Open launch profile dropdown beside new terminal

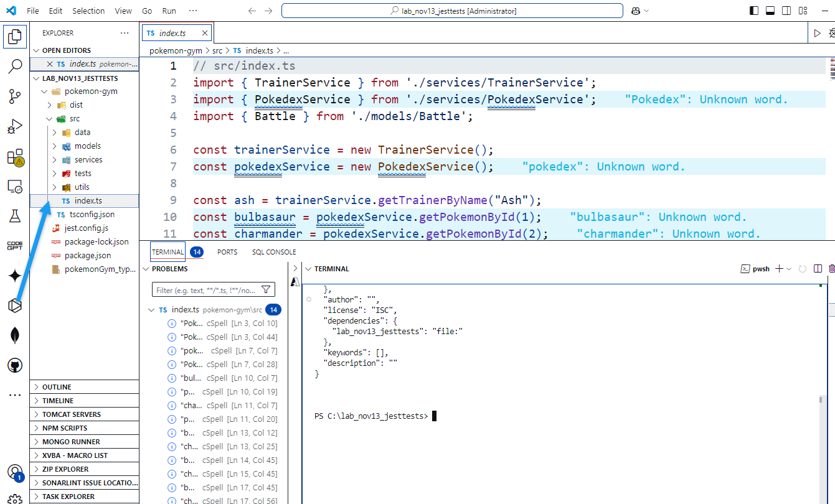pos(789,269)
